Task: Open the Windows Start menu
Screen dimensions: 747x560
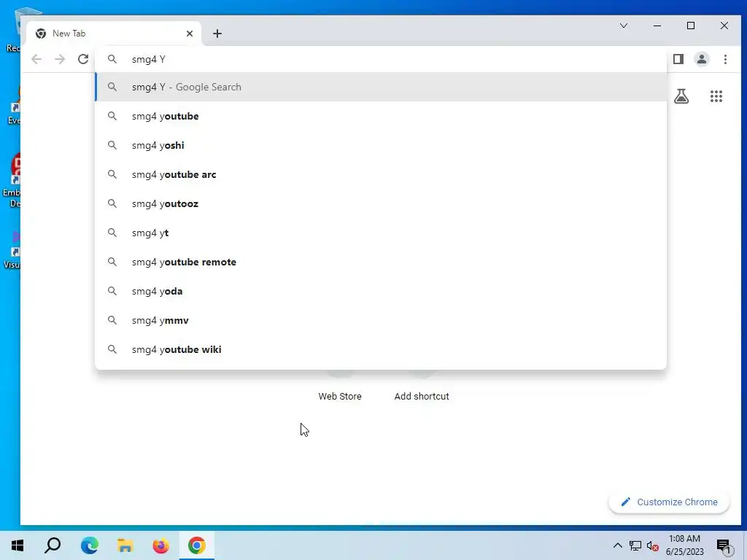Action: [18, 545]
